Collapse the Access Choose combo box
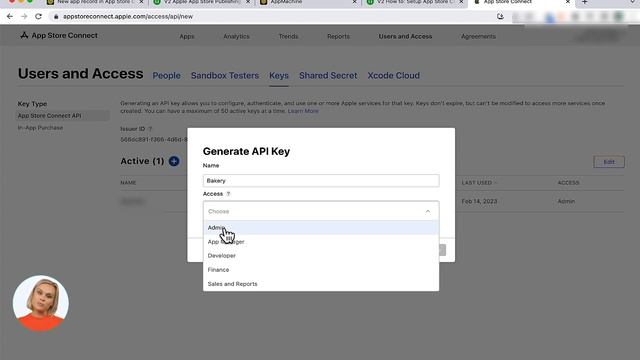The width and height of the screenshot is (640, 360). pyautogui.click(x=321, y=211)
